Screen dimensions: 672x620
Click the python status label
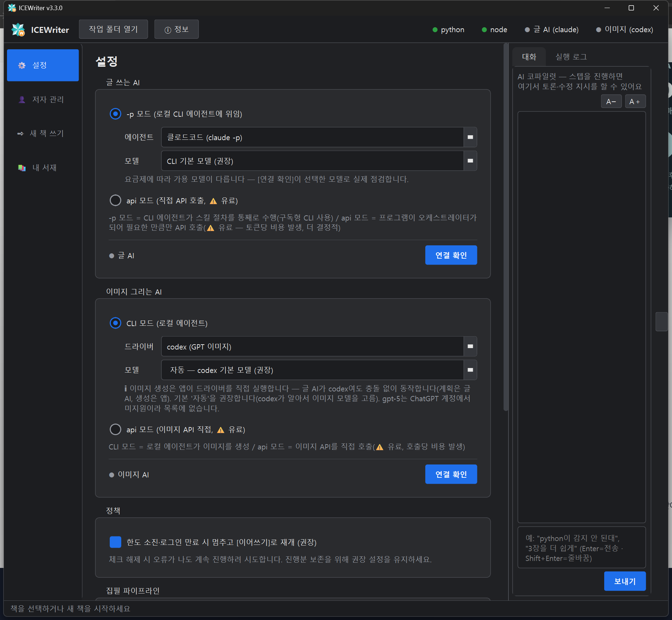(x=453, y=30)
